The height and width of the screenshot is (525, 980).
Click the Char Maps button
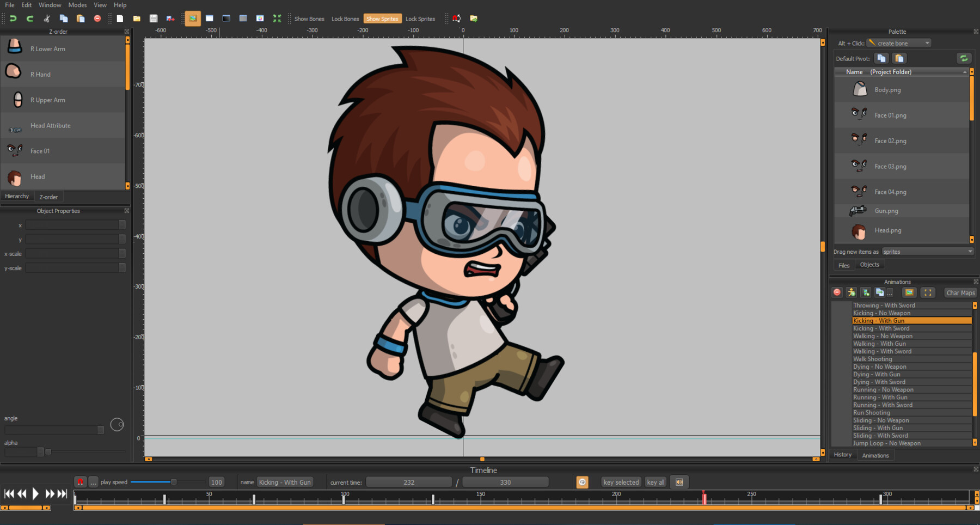[960, 293]
